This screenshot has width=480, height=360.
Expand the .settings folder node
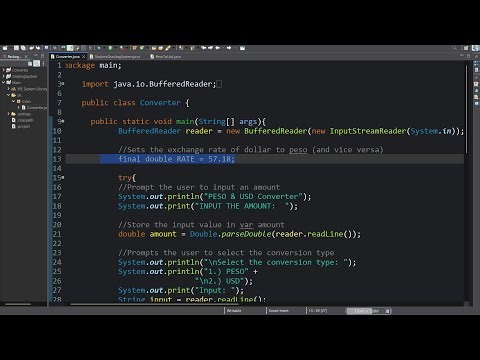pos(8,114)
